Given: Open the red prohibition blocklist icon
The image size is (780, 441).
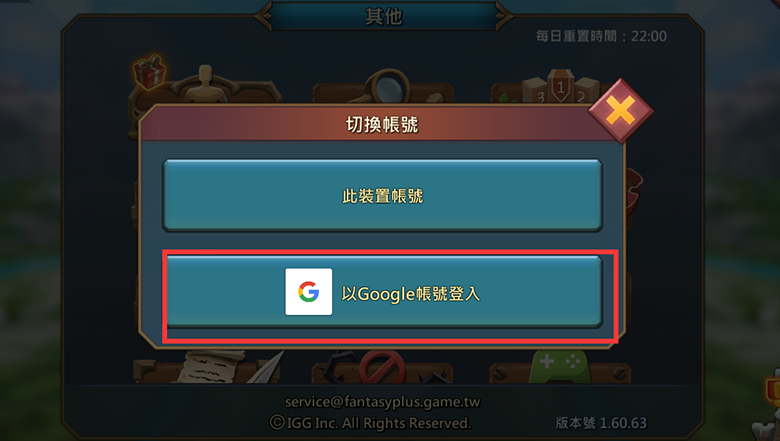Looking at the screenshot, I should [382, 367].
